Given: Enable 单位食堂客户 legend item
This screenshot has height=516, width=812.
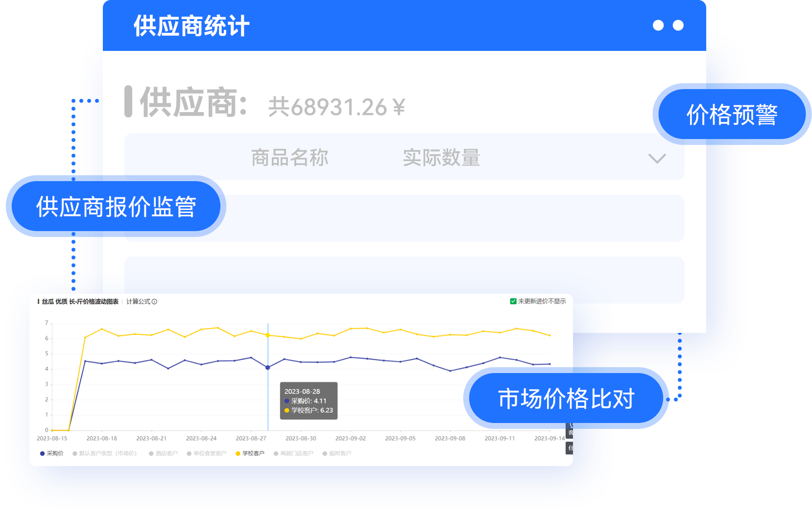Looking at the screenshot, I should [x=206, y=453].
